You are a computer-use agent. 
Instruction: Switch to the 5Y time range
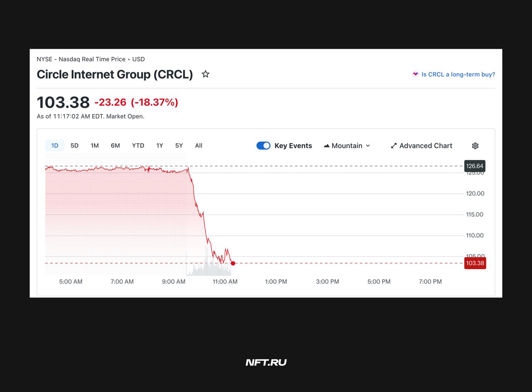click(179, 145)
